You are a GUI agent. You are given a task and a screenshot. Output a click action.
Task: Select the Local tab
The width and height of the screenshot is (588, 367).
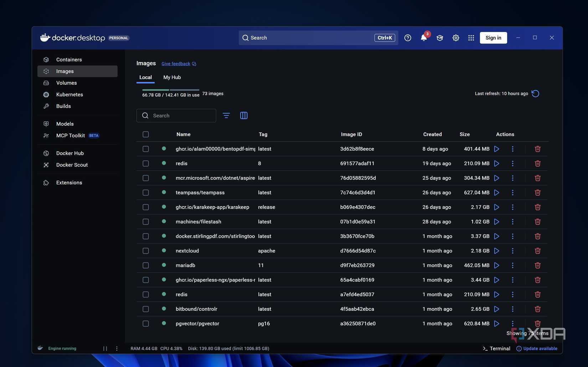tap(145, 77)
